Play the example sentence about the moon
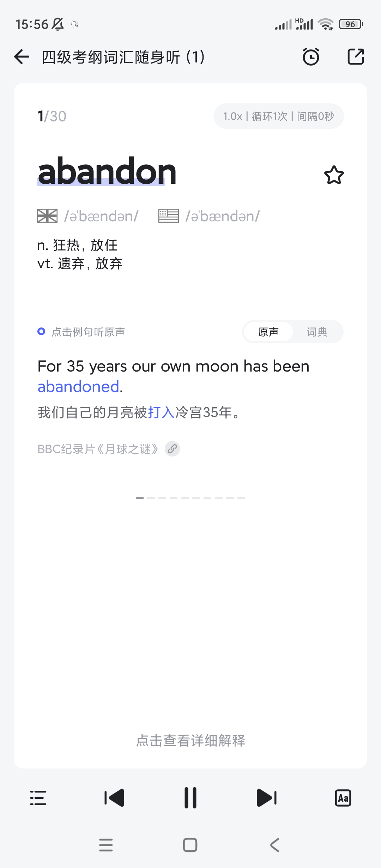Screen dimensions: 381x868 pos(173,367)
